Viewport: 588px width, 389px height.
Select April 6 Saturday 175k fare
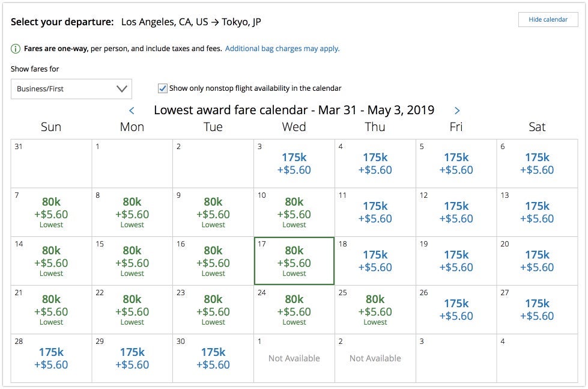tap(537, 164)
